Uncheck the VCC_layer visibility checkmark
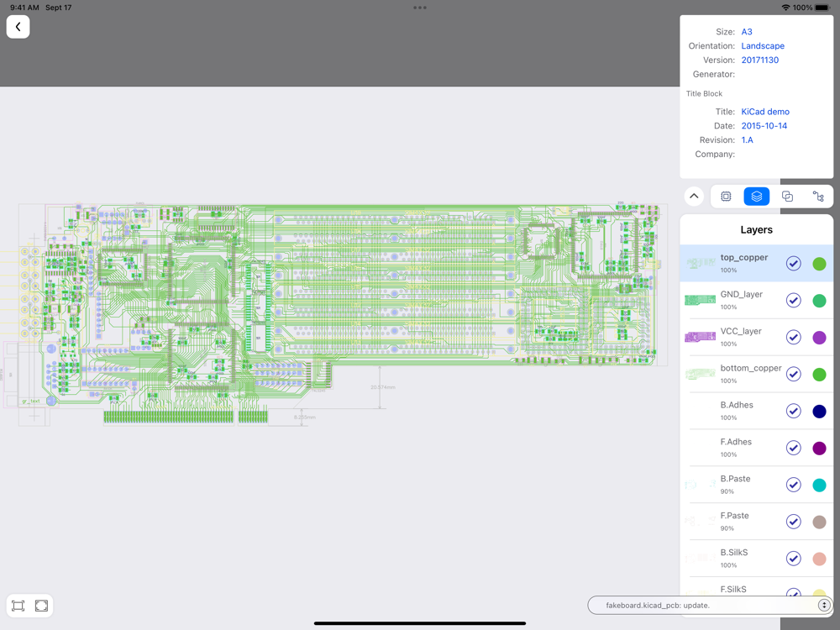 (793, 338)
